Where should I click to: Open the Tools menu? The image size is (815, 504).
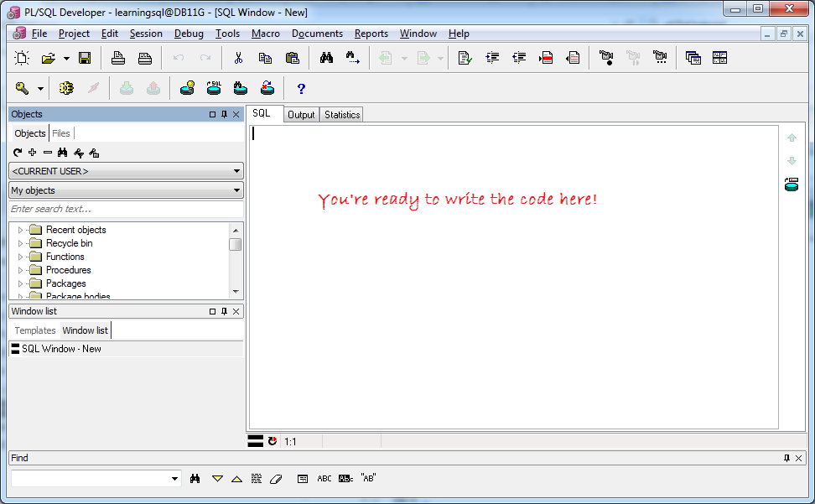click(228, 34)
